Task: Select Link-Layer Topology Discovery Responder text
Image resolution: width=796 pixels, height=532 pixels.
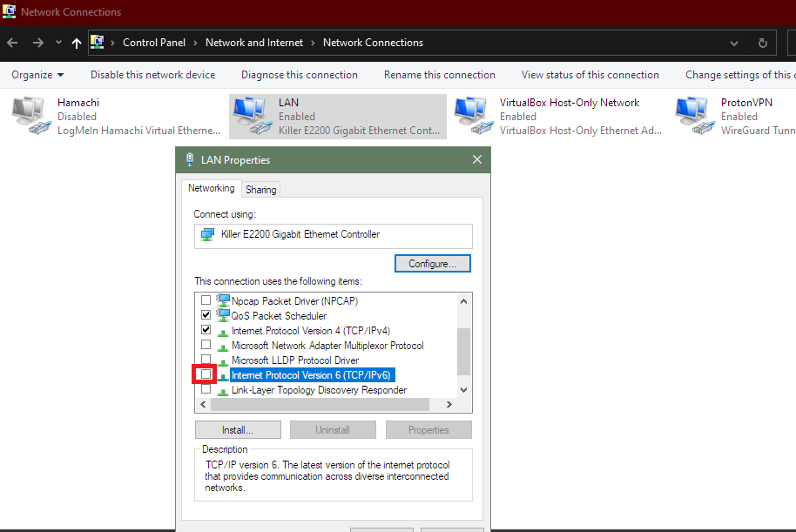Action: tap(319, 390)
